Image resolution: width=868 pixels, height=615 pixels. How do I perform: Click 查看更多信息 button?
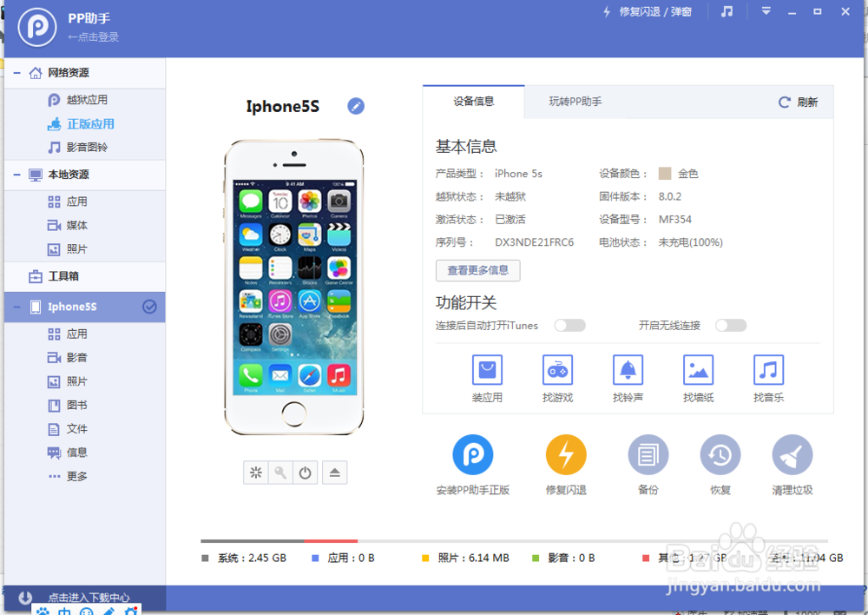477,270
